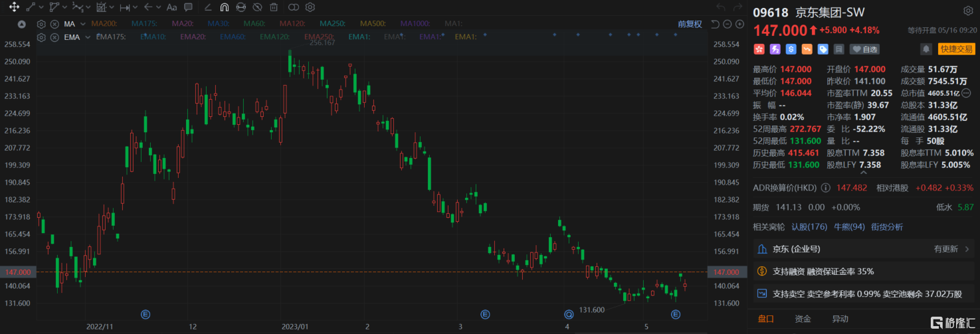Toggle the magnet snap mode
980x334 pixels.
coord(225,7)
